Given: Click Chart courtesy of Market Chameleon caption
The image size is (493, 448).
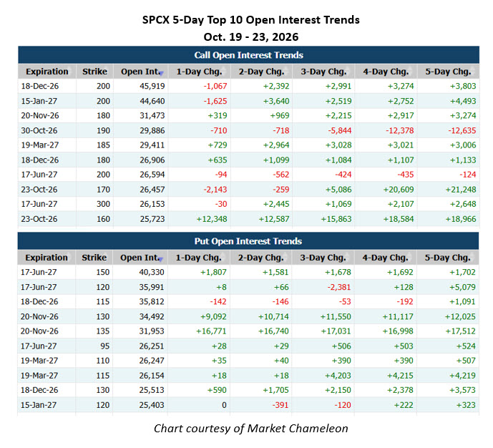Looking at the screenshot, I should coord(251,429).
